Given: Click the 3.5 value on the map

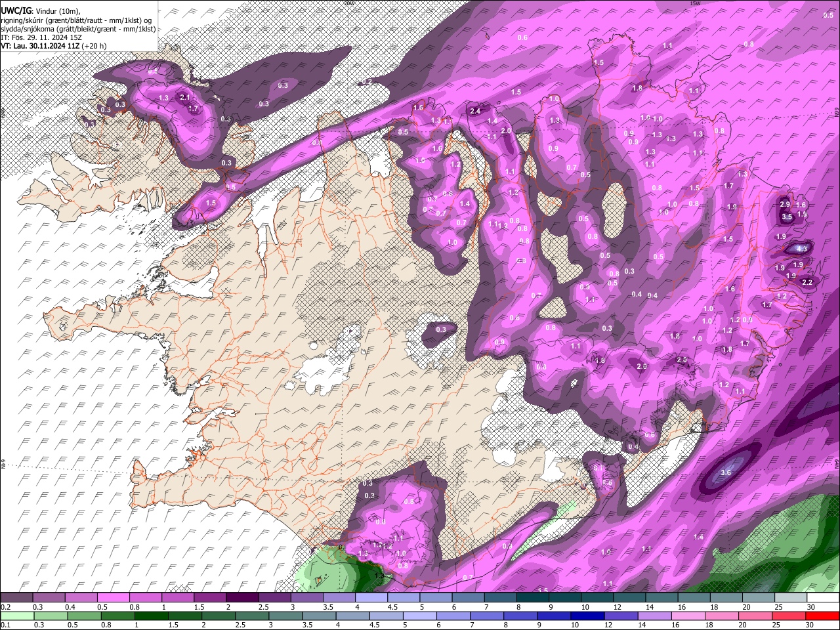Looking at the screenshot, I should pyautogui.click(x=787, y=217).
